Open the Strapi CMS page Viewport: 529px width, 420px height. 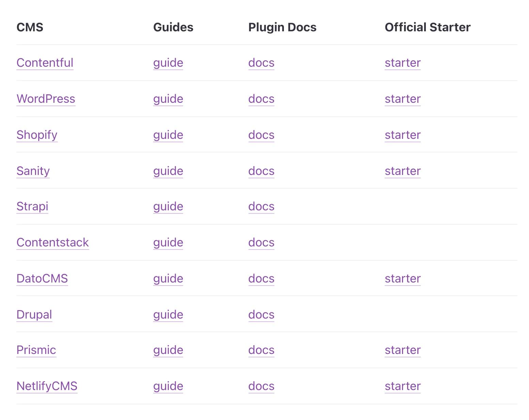[32, 207]
